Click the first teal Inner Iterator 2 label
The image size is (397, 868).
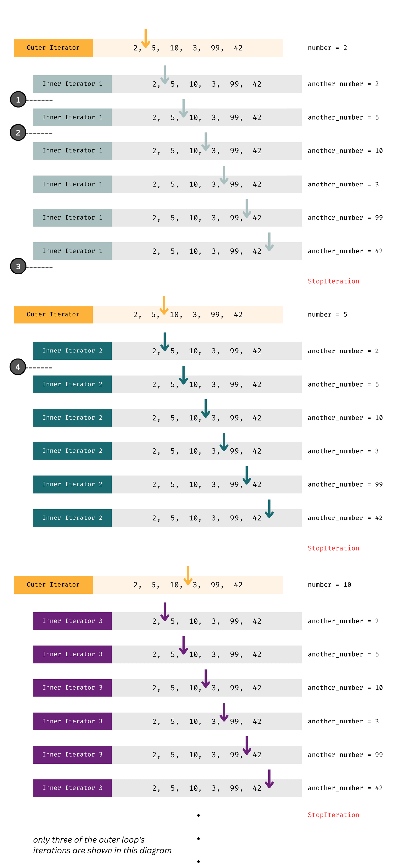[x=72, y=351]
